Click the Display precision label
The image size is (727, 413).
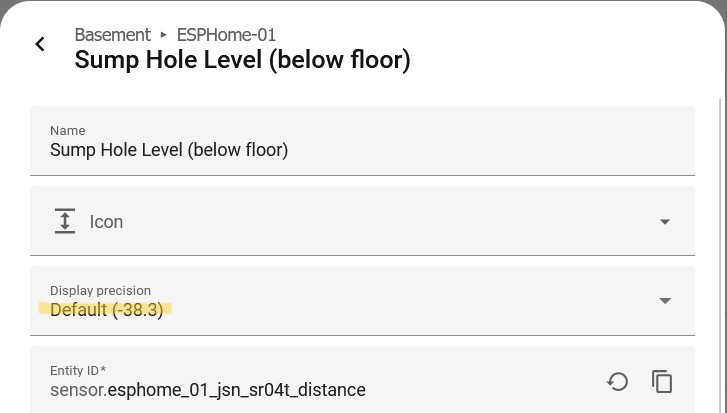point(100,291)
